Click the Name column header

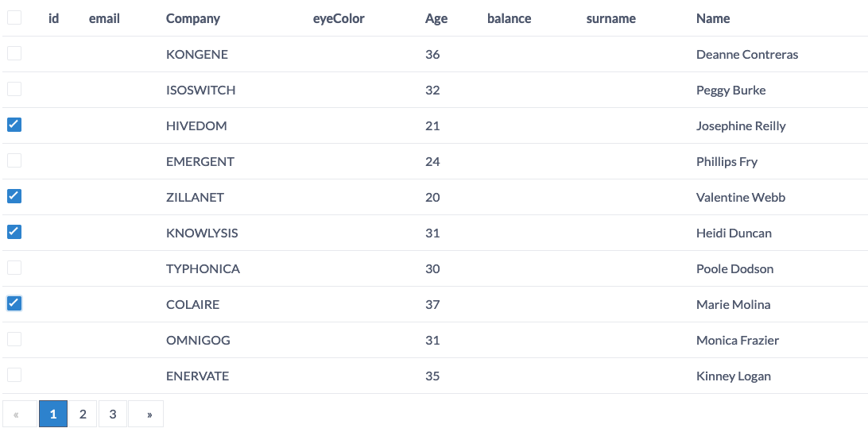713,18
